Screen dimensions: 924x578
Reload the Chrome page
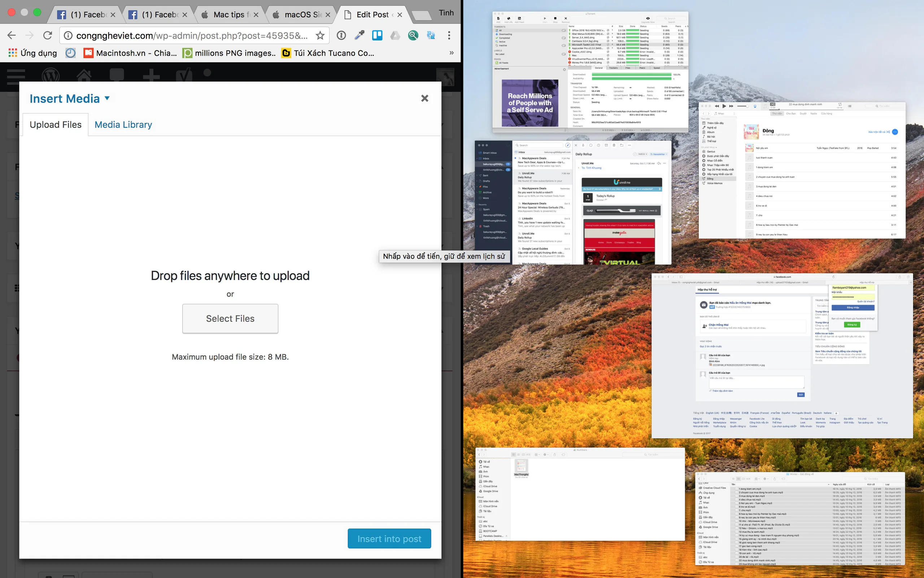click(x=47, y=35)
